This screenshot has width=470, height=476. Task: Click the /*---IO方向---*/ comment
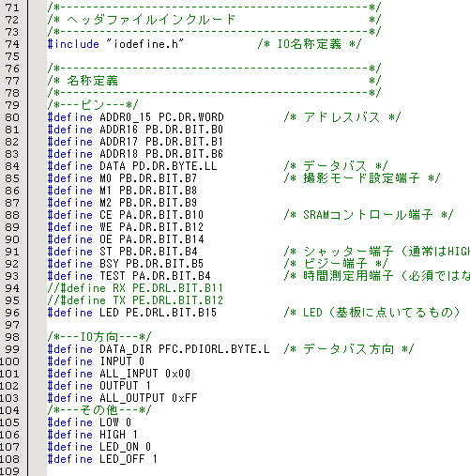[x=99, y=337]
